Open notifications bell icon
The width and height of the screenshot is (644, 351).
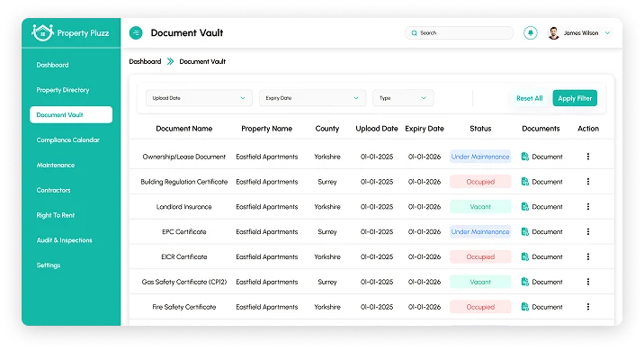(531, 33)
